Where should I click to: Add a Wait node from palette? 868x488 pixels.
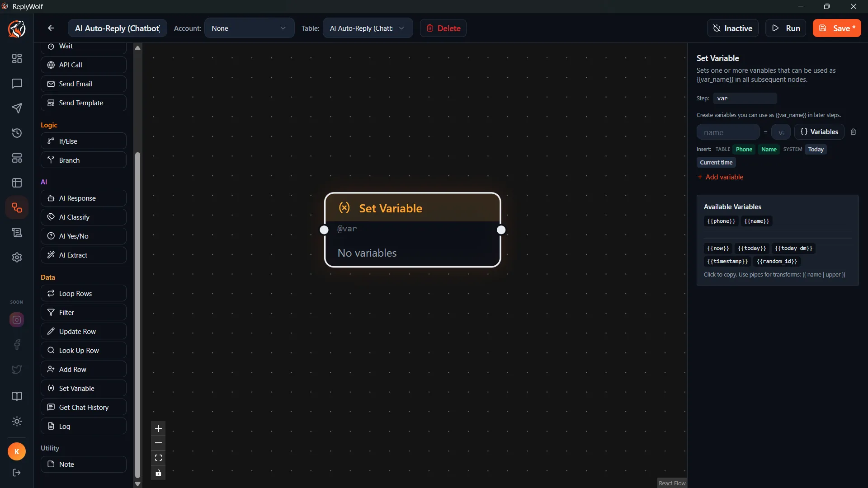click(x=83, y=47)
